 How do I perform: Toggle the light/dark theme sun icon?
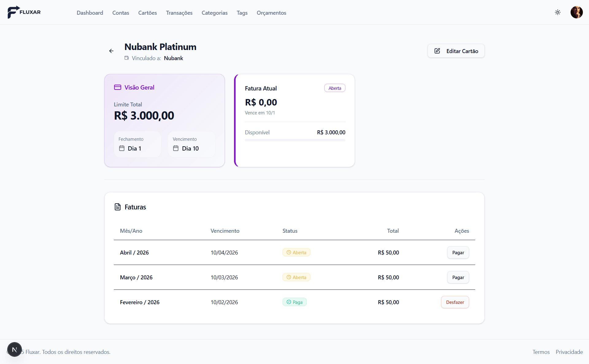(558, 12)
